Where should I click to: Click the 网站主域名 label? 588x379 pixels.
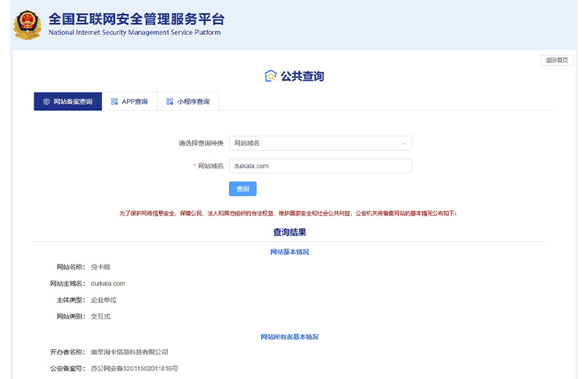coord(68,284)
